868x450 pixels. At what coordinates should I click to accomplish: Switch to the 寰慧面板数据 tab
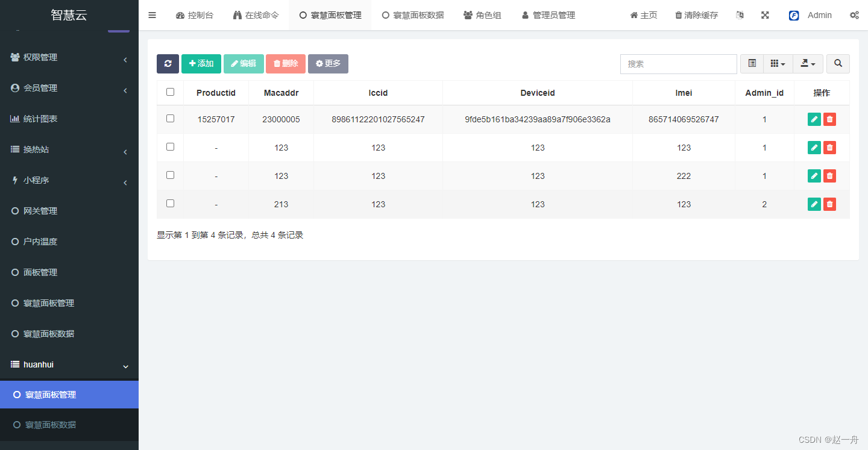point(413,15)
